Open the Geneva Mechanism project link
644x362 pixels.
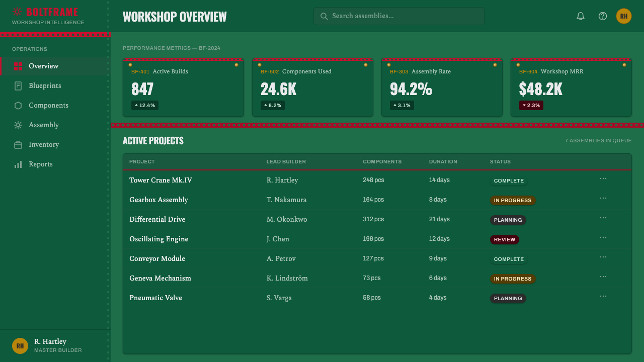pyautogui.click(x=160, y=279)
